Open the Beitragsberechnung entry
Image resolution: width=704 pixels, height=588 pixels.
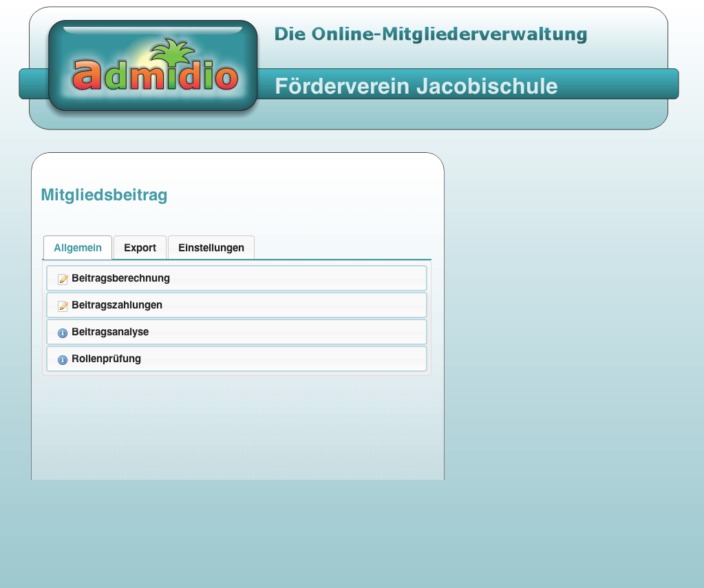120,278
